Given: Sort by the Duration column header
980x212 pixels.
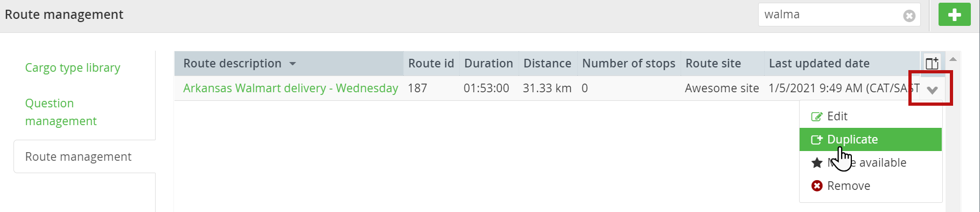Looking at the screenshot, I should pyautogui.click(x=488, y=64).
